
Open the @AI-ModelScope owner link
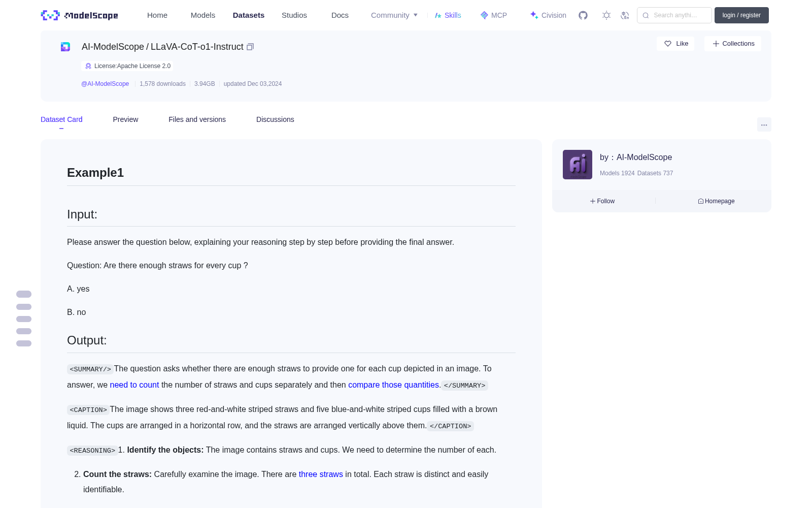coord(105,84)
